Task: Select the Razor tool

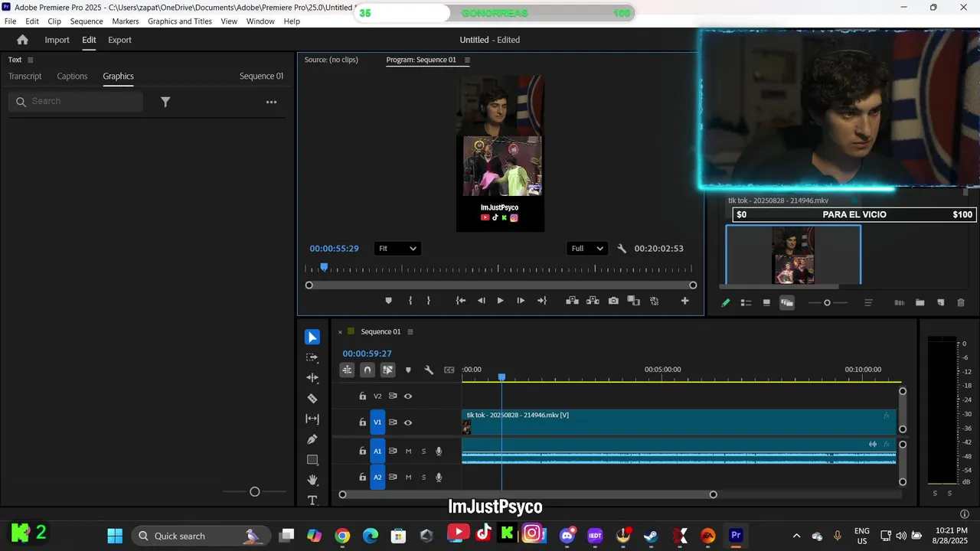Action: 312,399
